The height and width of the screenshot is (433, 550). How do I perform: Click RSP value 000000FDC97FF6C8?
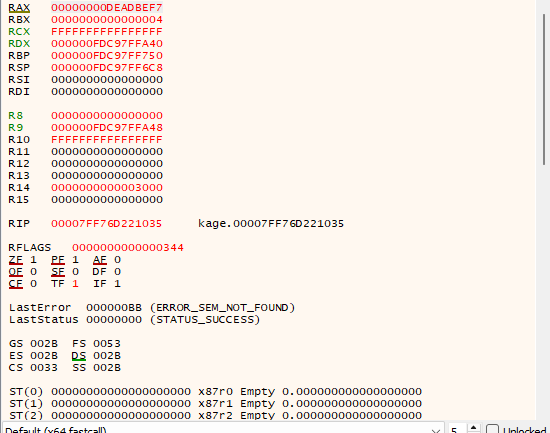(x=107, y=67)
